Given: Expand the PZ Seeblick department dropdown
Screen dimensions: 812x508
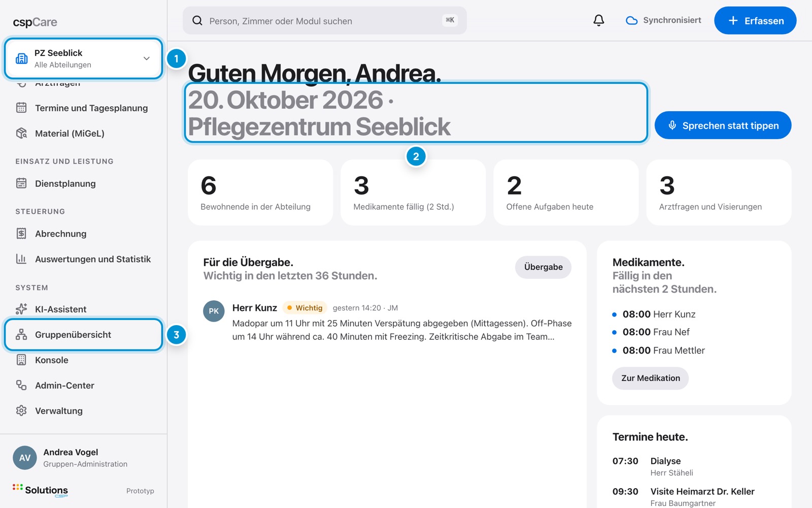Looking at the screenshot, I should pyautogui.click(x=147, y=58).
